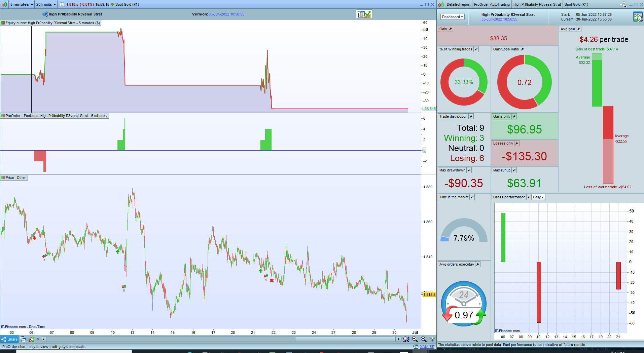
Task: Open the Version 05-Jun-2022 10:56:55 link
Action: click(x=226, y=14)
